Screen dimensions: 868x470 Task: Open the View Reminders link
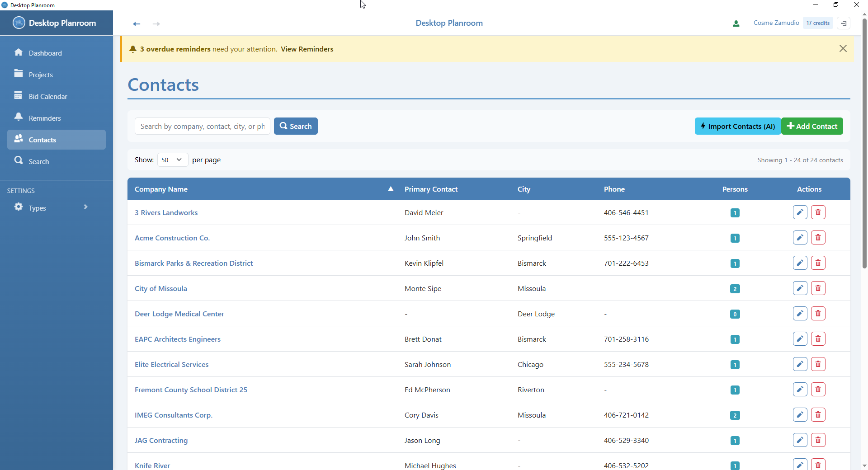coord(307,49)
